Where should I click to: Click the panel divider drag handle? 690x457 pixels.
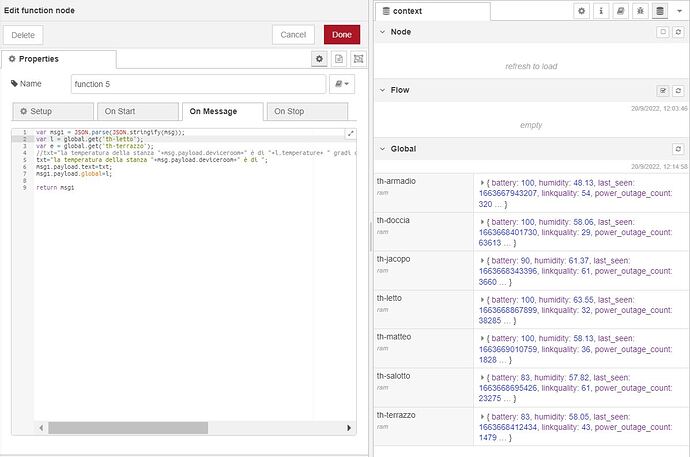point(371,237)
